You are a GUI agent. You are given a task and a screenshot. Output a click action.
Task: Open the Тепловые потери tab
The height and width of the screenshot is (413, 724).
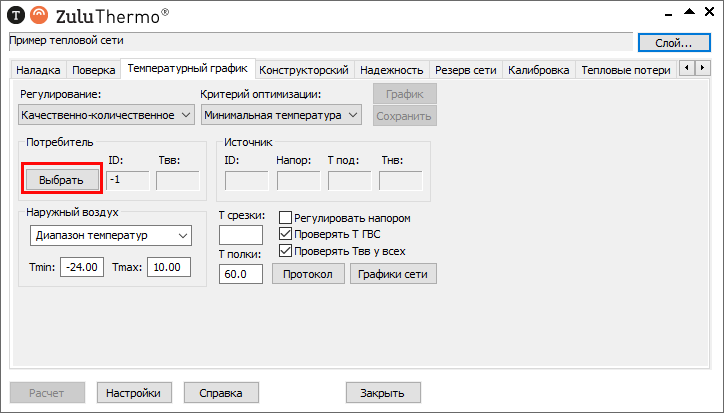626,70
